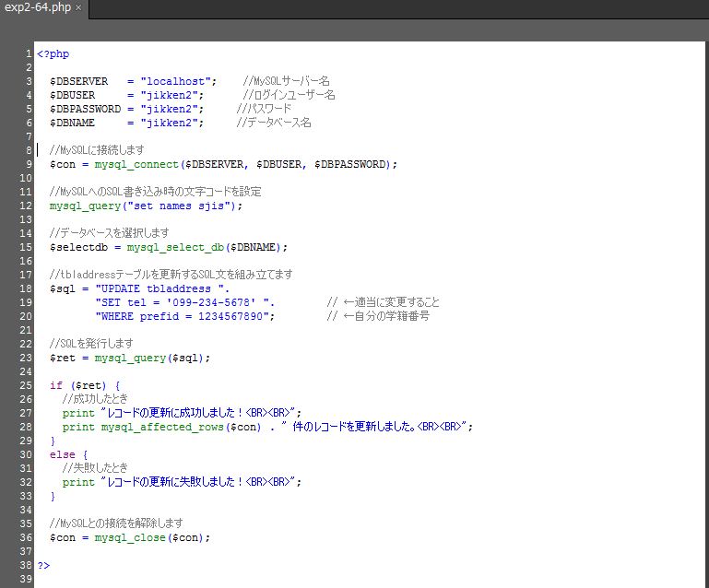
Task: Click the $DBNAME variable on line 6
Action: pos(72,123)
